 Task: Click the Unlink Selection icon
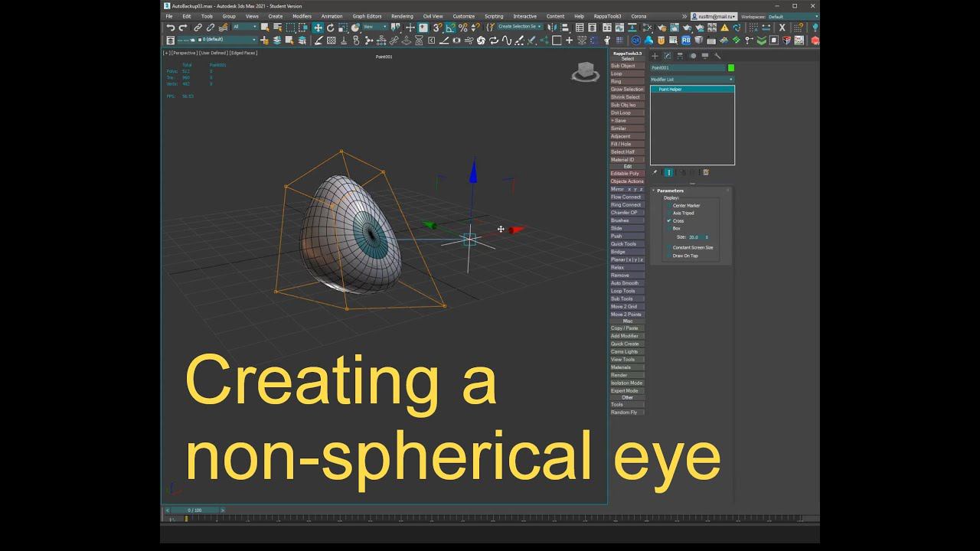pos(211,28)
